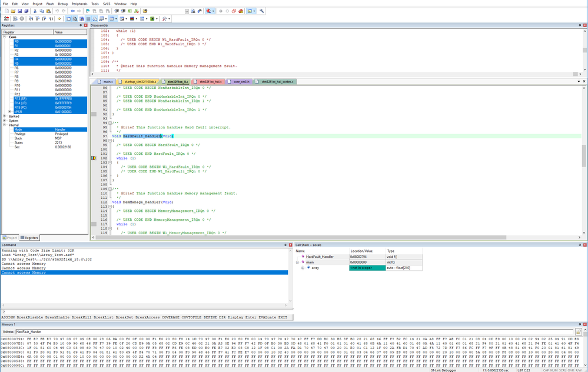The height and width of the screenshot is (372, 588).
Task: Click the editor vertical scrollbar thumb
Action: [x=584, y=155]
